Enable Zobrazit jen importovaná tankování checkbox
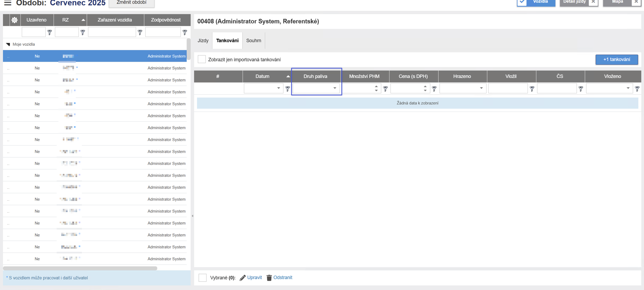The height and width of the screenshot is (290, 644). coord(201,59)
